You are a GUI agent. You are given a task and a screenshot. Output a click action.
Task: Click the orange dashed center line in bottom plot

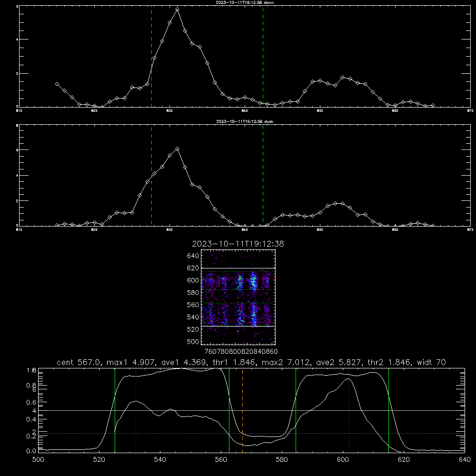coord(242,410)
